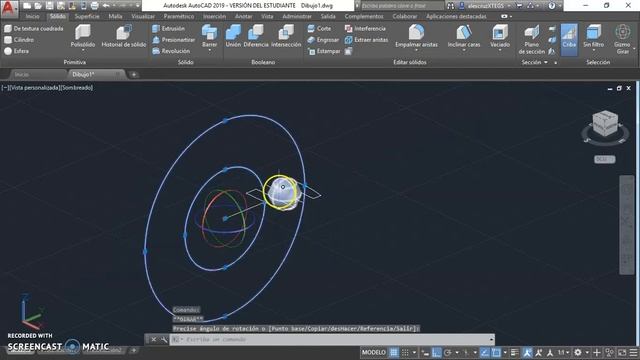Select the Vaciado shell tool
Screen dimensions: 640x360
click(x=500, y=36)
